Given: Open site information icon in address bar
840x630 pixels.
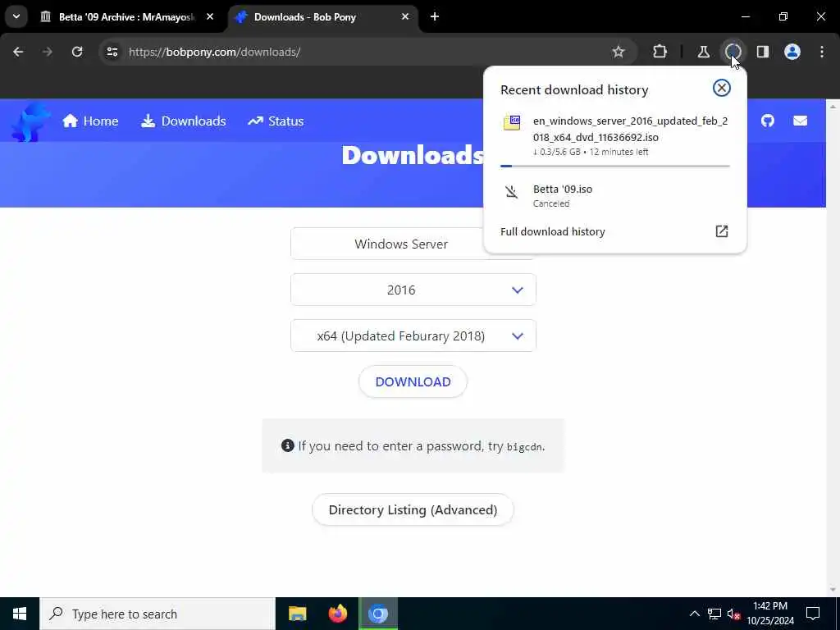Looking at the screenshot, I should tap(112, 52).
